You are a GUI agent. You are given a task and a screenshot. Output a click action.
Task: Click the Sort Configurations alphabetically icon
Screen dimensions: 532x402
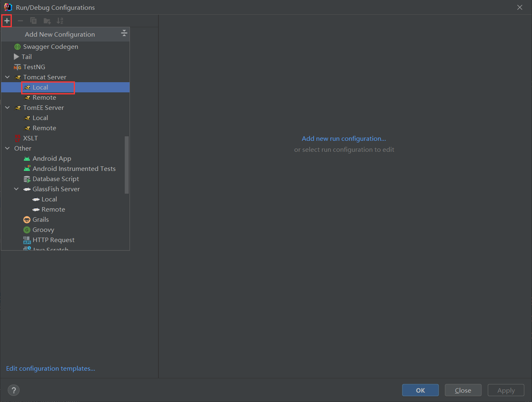[x=60, y=21]
